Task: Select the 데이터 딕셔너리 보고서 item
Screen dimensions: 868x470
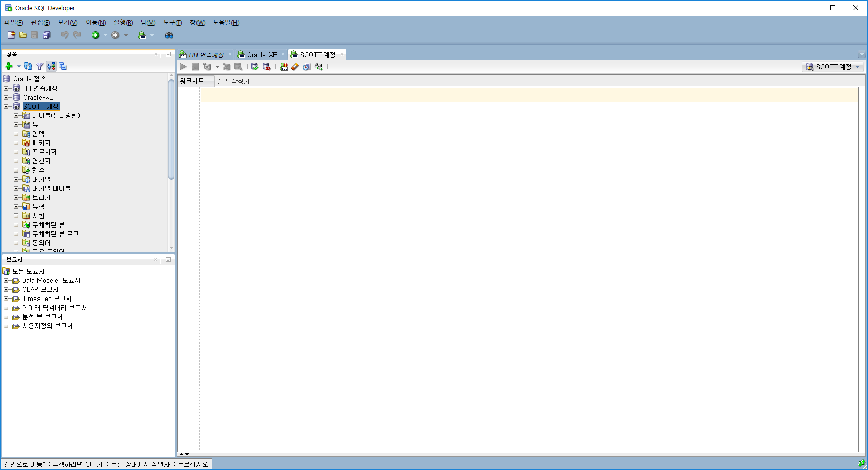Action: tap(54, 308)
